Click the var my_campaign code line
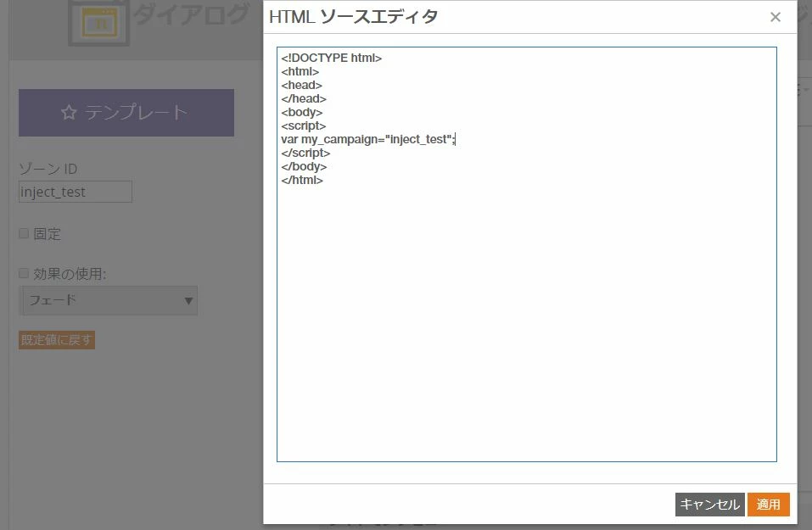Viewport: 812px width, 530px height. [x=368, y=139]
